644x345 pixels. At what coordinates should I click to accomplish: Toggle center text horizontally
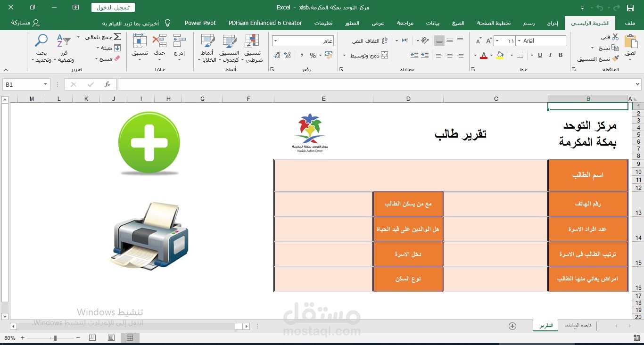pyautogui.click(x=450, y=55)
